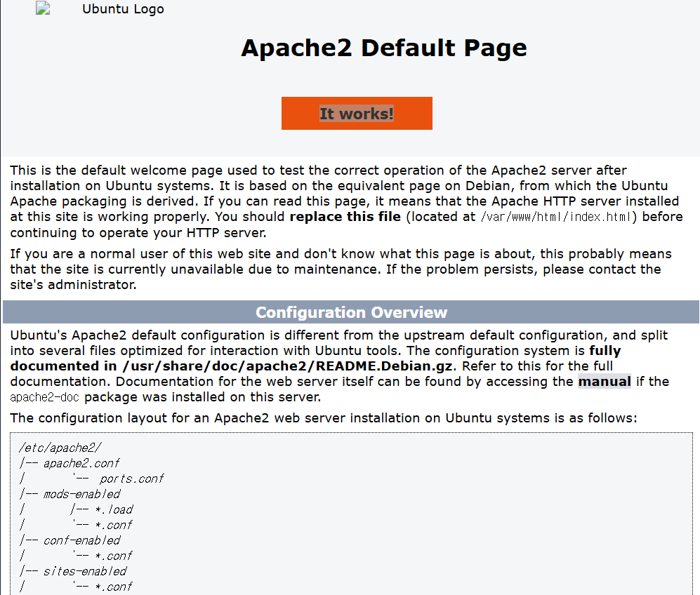Click the "apache2-doc" package name

[45, 397]
